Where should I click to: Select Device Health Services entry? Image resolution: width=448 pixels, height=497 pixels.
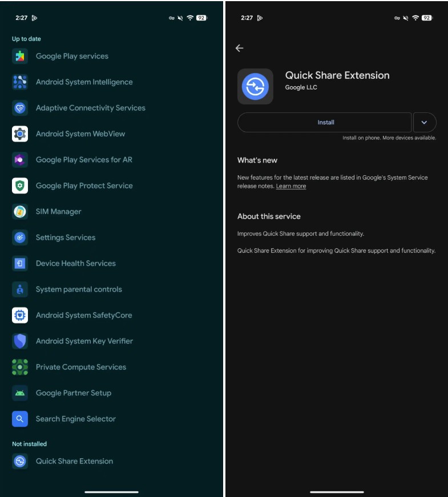click(112, 264)
